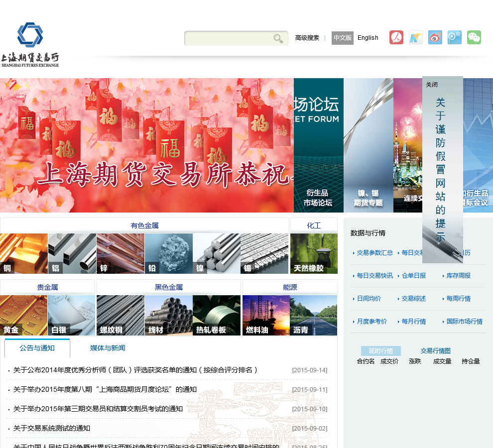
Task: Click the date [2015-09-14] entry
Action: tap(310, 370)
